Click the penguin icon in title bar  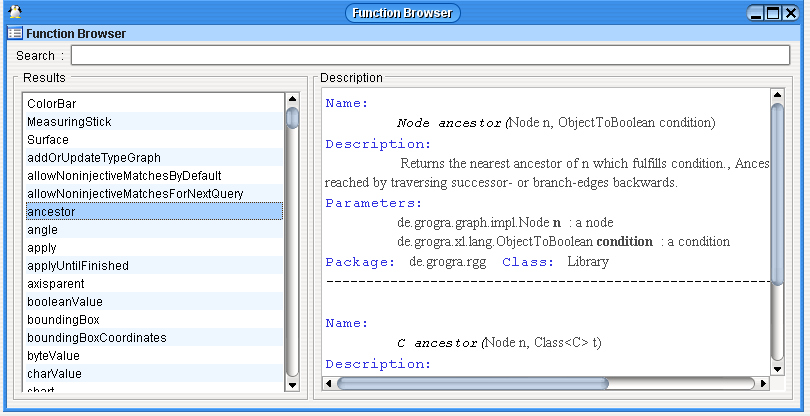click(x=14, y=12)
